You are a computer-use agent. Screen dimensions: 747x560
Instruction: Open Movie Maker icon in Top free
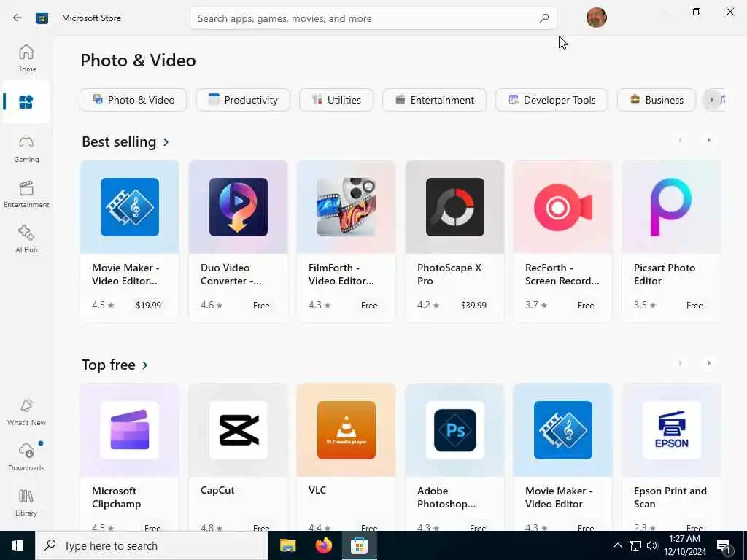coord(563,430)
